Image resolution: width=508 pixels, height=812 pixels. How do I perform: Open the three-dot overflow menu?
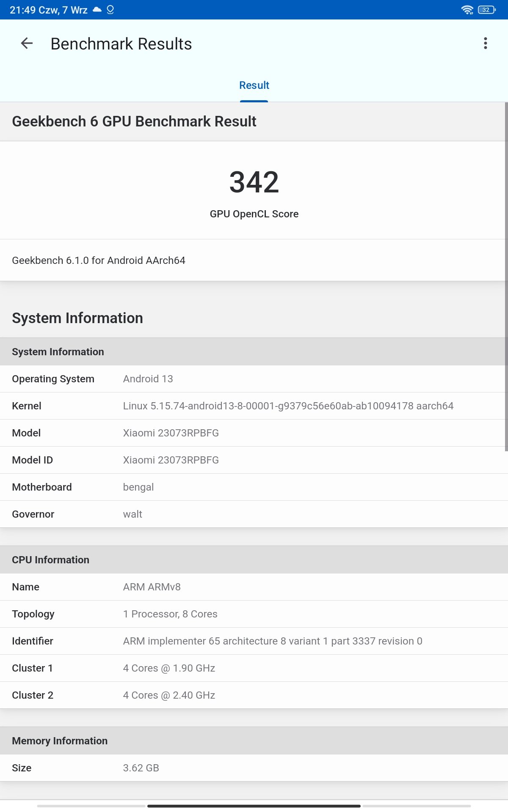pyautogui.click(x=485, y=43)
